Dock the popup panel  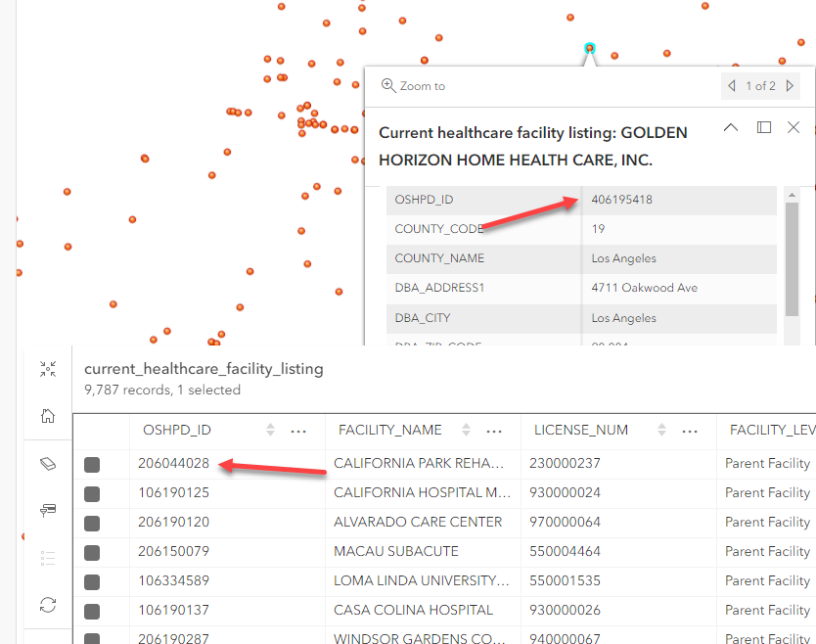coord(764,127)
